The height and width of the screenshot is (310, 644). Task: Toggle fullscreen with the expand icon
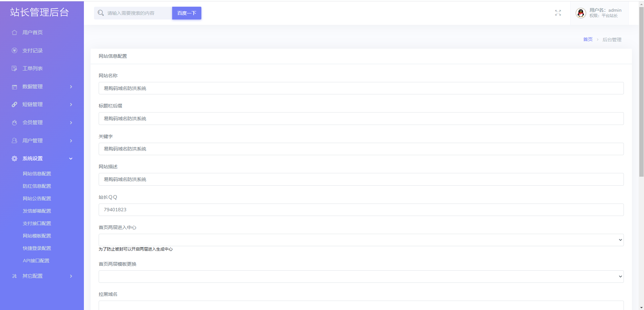pos(558,13)
